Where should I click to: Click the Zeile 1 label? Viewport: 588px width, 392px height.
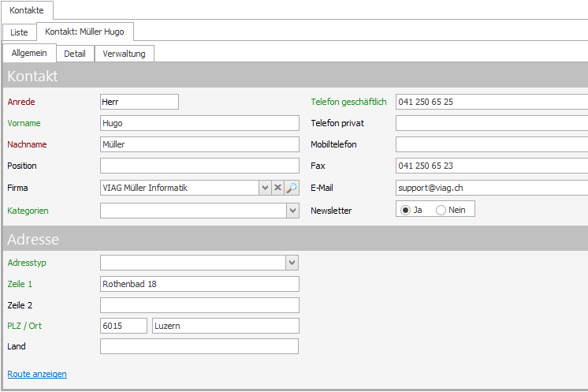(20, 284)
